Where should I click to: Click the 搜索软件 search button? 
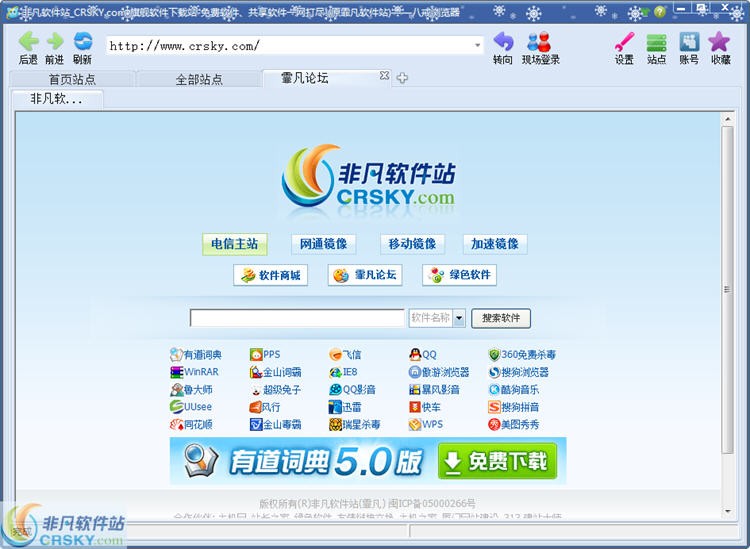pyautogui.click(x=501, y=318)
